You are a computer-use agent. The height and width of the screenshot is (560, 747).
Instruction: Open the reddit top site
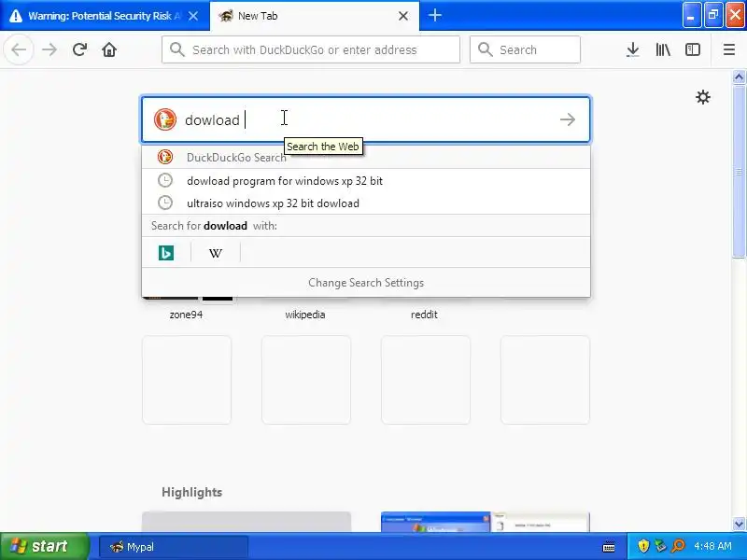[x=425, y=315]
